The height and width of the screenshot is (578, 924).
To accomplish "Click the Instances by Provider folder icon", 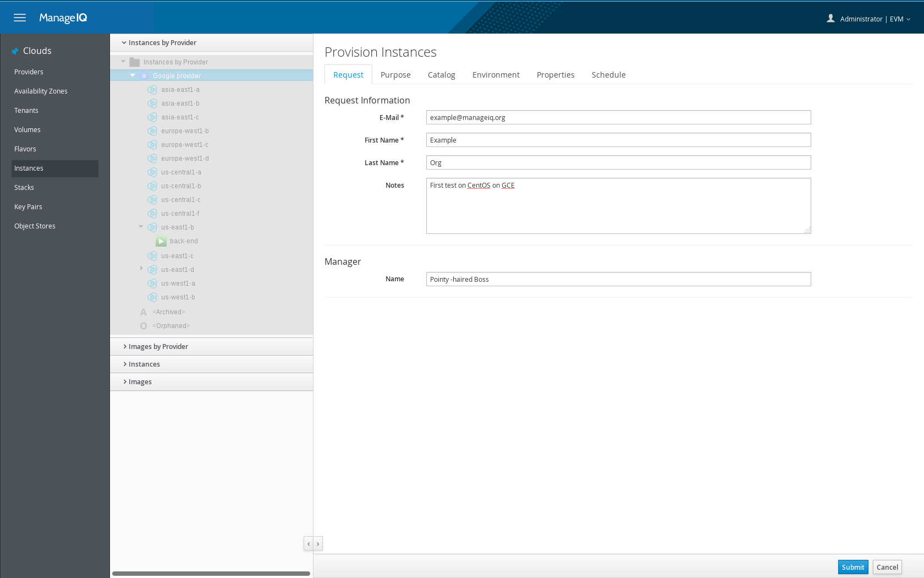I will click(x=134, y=62).
